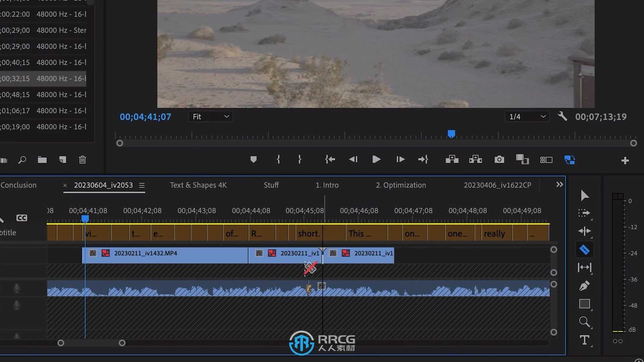Play the program monitor
The height and width of the screenshot is (362, 644).
[376, 160]
